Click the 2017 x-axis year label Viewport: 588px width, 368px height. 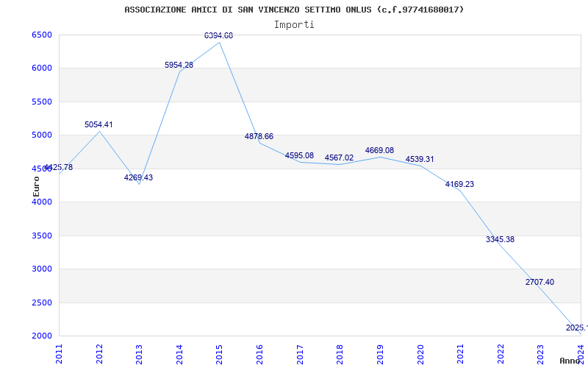pyautogui.click(x=300, y=354)
